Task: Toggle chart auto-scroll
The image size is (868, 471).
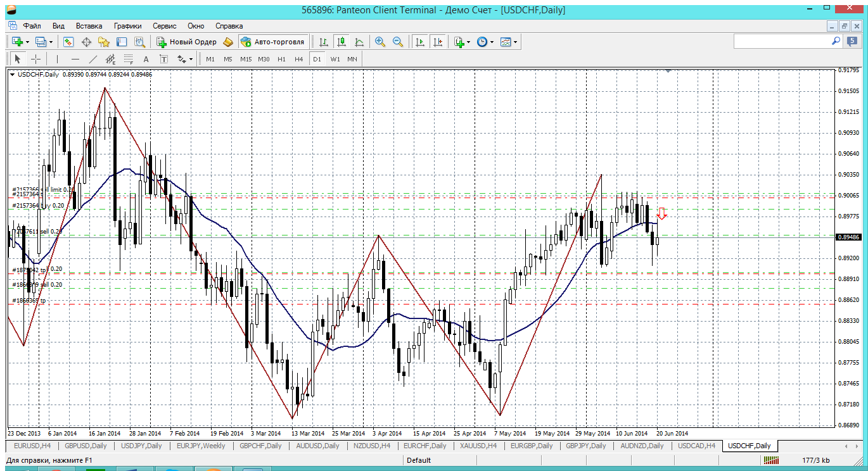Action: click(x=419, y=42)
